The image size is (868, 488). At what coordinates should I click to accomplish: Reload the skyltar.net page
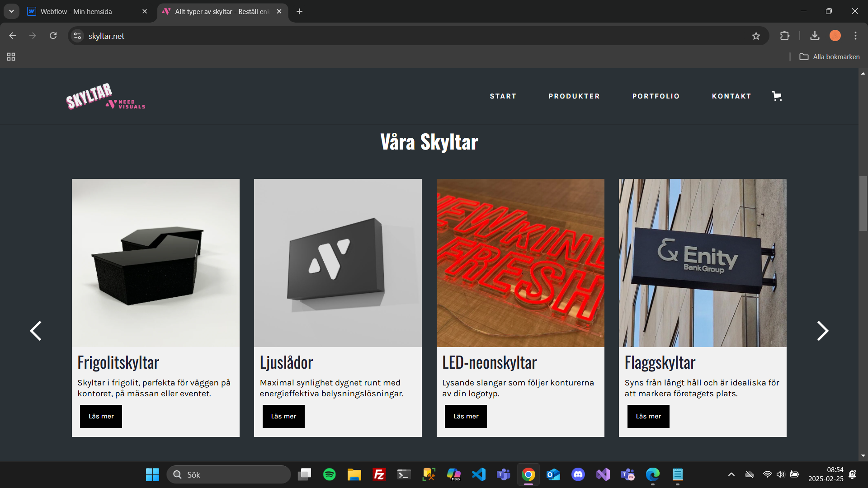[x=53, y=36]
